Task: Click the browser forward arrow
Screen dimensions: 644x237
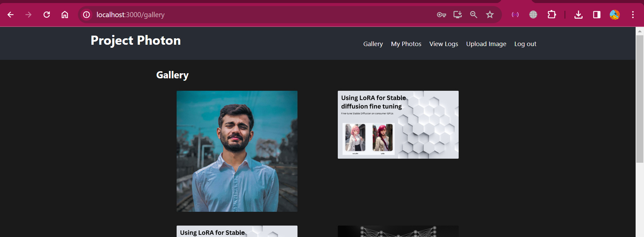Action: (29, 15)
